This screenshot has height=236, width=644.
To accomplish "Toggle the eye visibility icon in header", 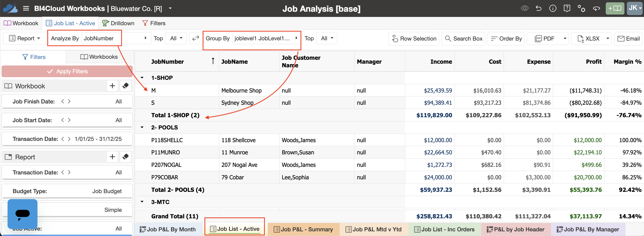I will point(525,8).
